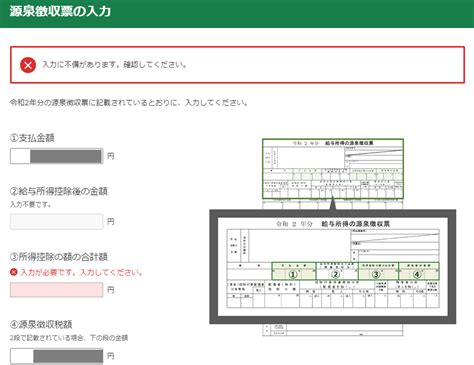The width and height of the screenshot is (474, 365).
Task: Click the ③所得控除の額の合計額 label
Action: tap(59, 257)
